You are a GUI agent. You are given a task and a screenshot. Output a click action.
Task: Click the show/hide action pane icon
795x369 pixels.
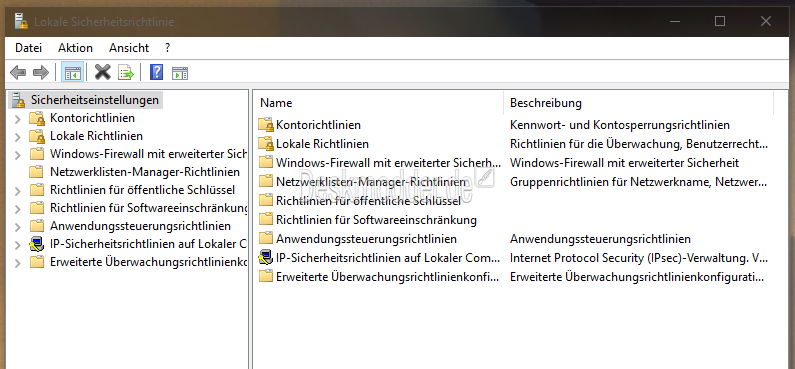click(180, 73)
